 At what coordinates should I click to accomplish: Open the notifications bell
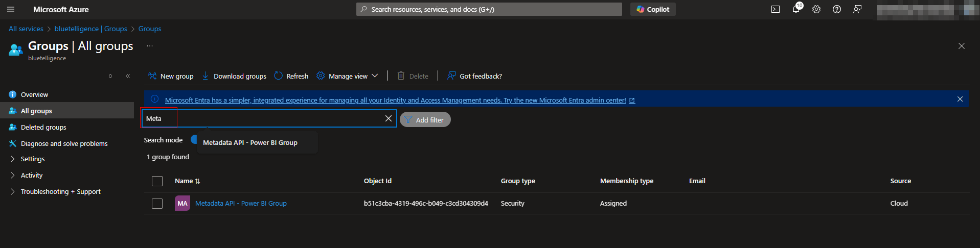point(795,9)
